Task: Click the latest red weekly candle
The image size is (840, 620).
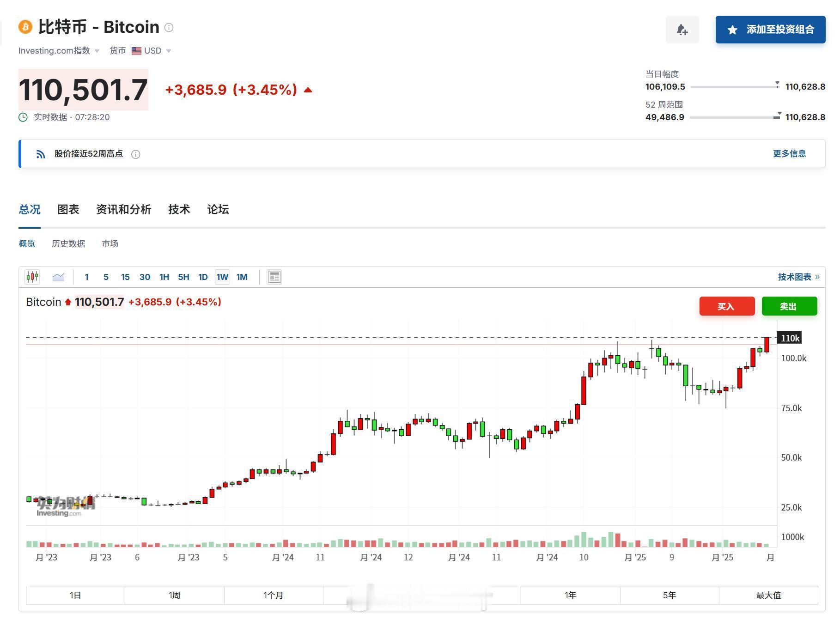Action: click(x=767, y=345)
